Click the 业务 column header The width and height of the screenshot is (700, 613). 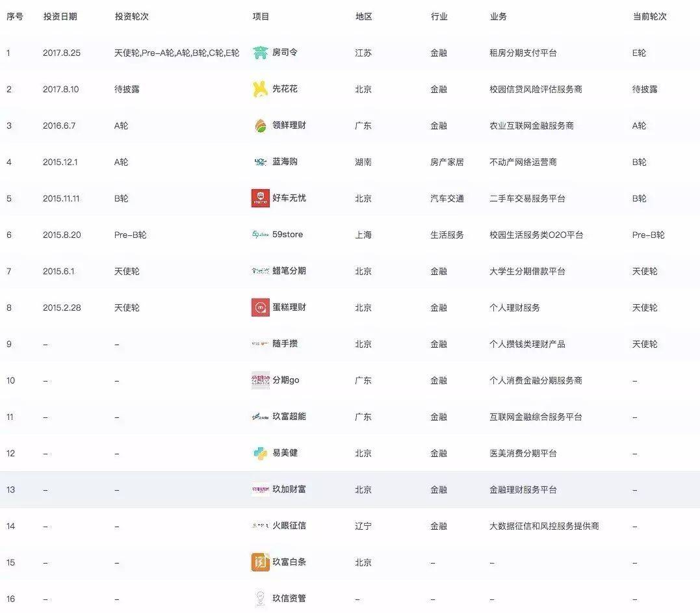(499, 16)
